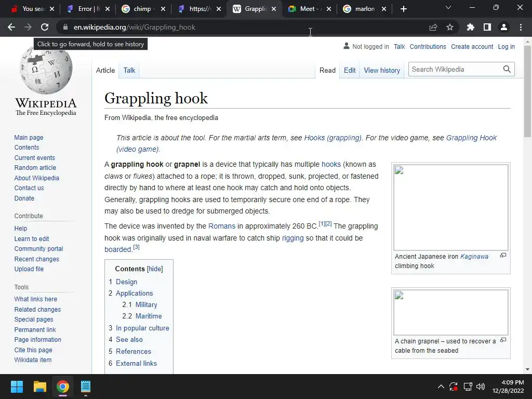This screenshot has height=399, width=532.
Task: Open the Hooks (grappling) link
Action: click(333, 138)
